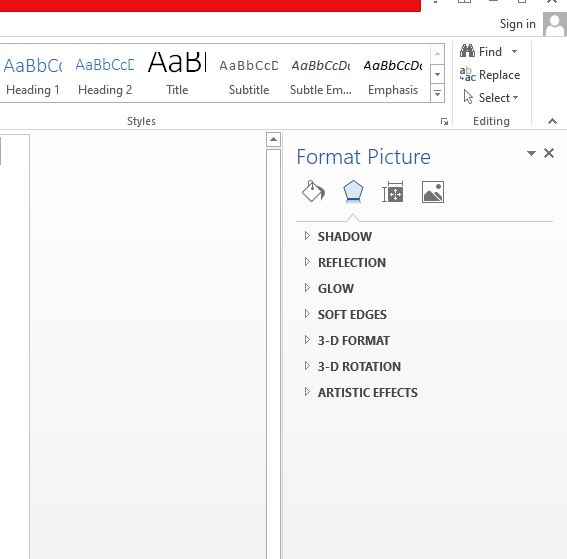Expand the REFLECTION section
Viewport: 567px width, 559px height.
point(345,263)
